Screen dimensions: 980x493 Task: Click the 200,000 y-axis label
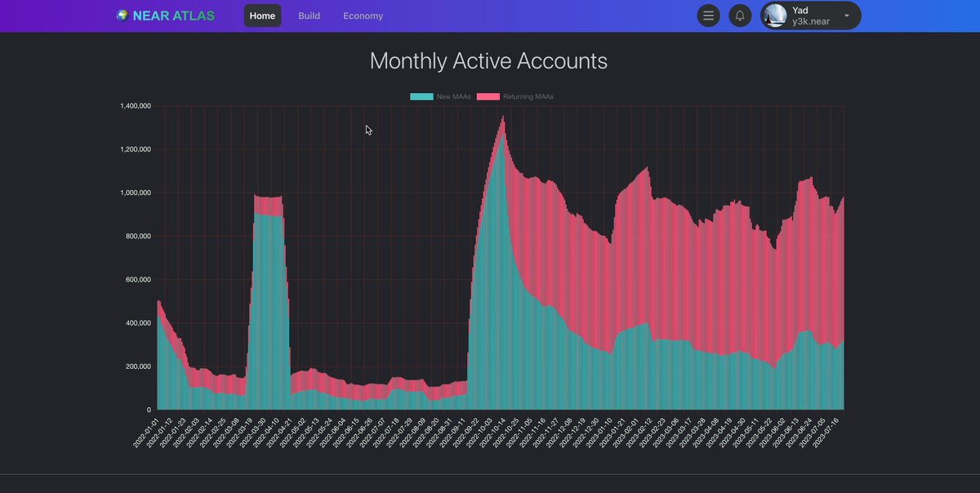[139, 366]
